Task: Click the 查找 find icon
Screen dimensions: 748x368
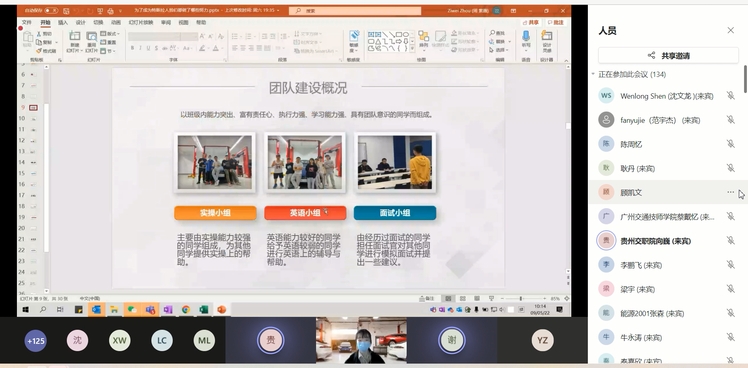Action: click(x=493, y=33)
